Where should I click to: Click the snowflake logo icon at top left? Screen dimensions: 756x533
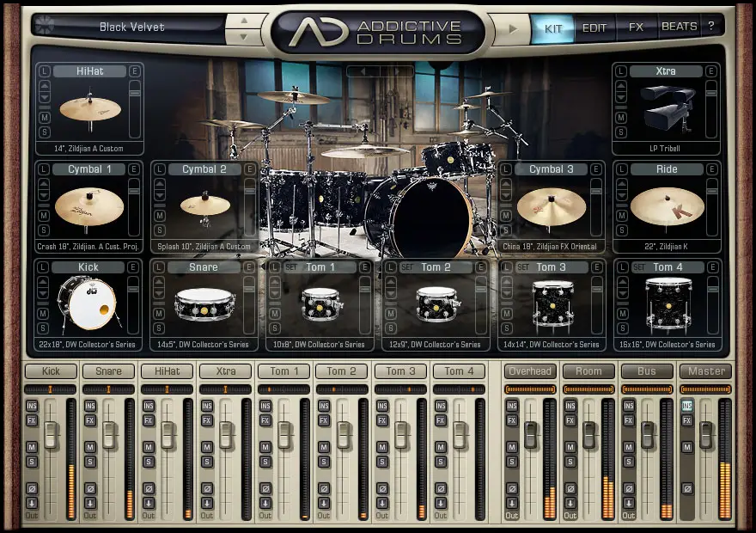point(45,25)
